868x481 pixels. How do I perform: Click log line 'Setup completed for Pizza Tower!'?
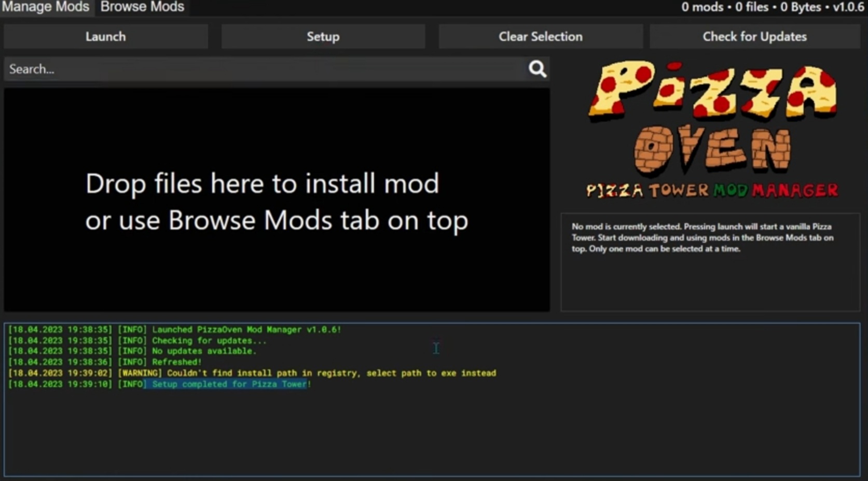coord(160,384)
